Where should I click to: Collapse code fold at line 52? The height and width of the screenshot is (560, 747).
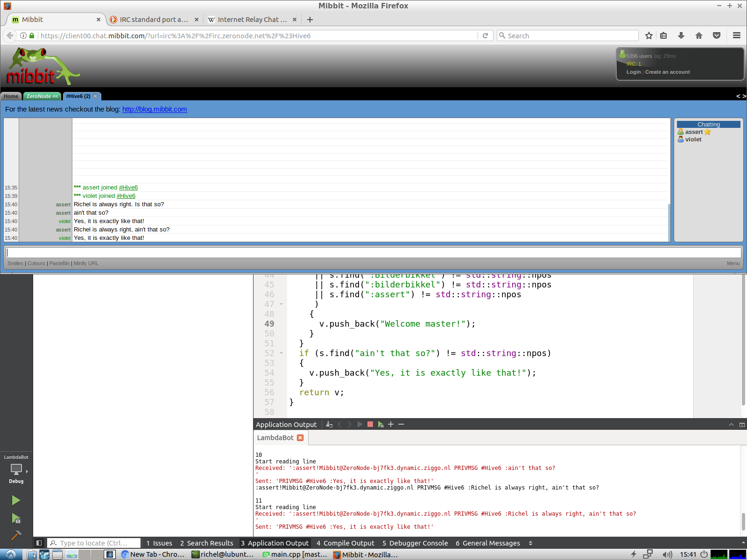pyautogui.click(x=282, y=353)
